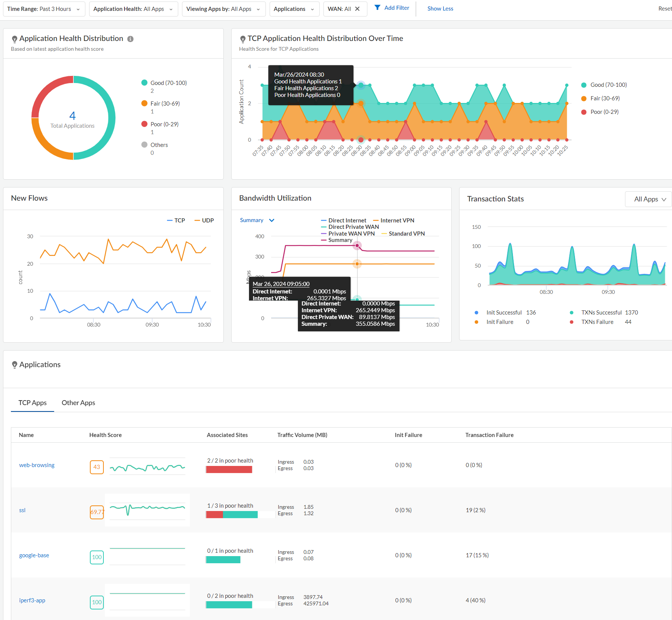Click info icon beside Application Health Distribution
This screenshot has height=620, width=672.
coord(130,39)
